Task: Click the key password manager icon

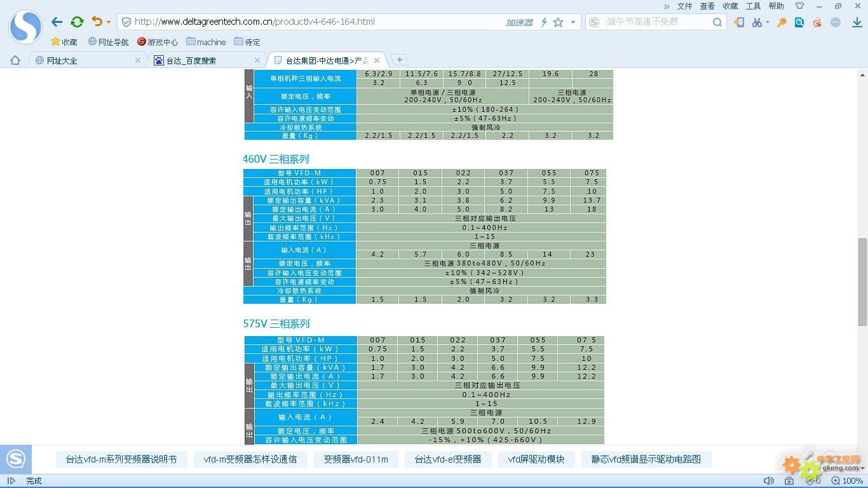Action: coord(782,22)
